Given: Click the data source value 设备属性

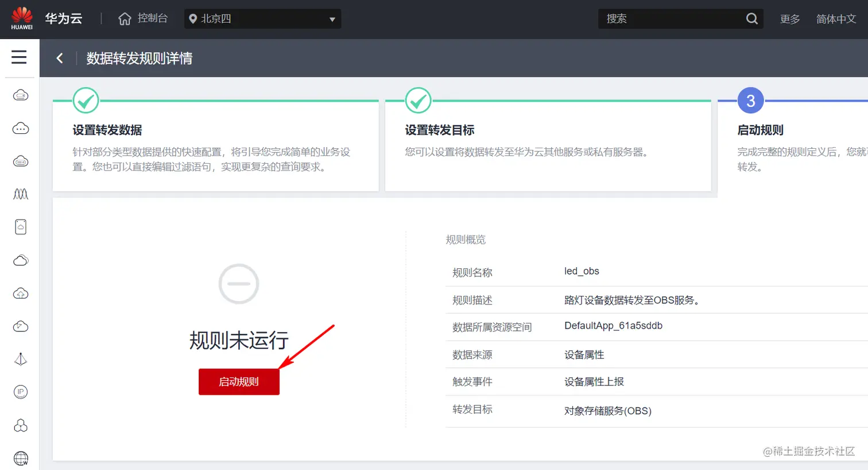Looking at the screenshot, I should [584, 355].
